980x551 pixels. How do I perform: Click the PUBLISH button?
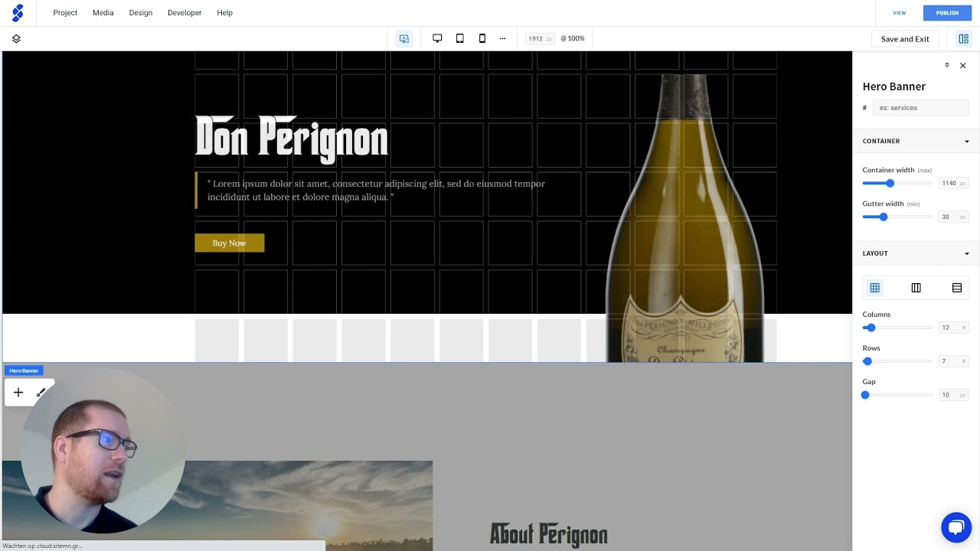pyautogui.click(x=947, y=13)
